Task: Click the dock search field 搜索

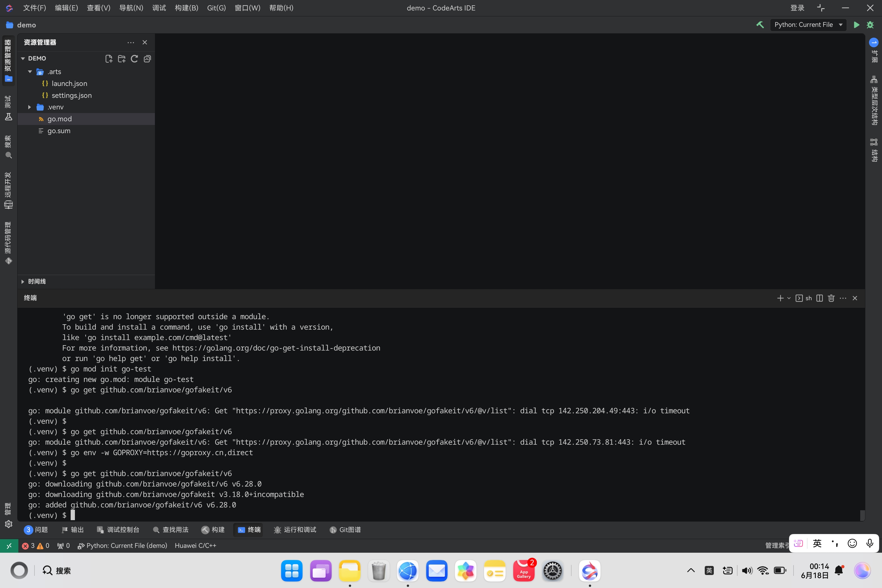Action: 57,571
